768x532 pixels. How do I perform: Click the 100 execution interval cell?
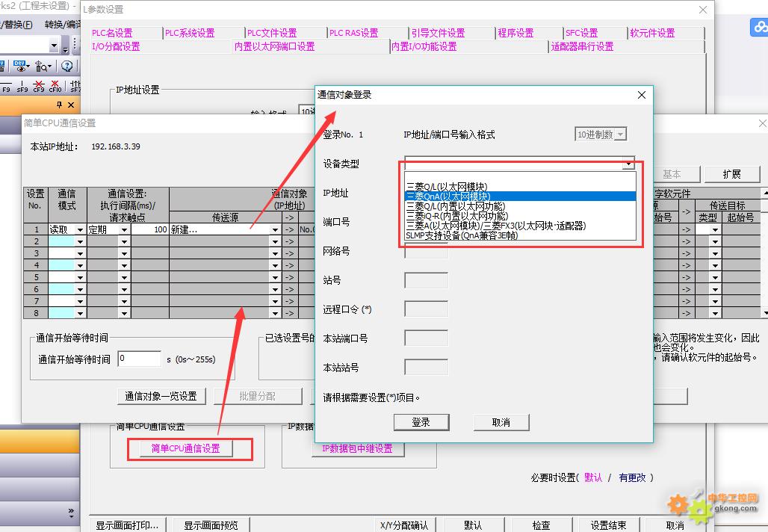click(150, 229)
